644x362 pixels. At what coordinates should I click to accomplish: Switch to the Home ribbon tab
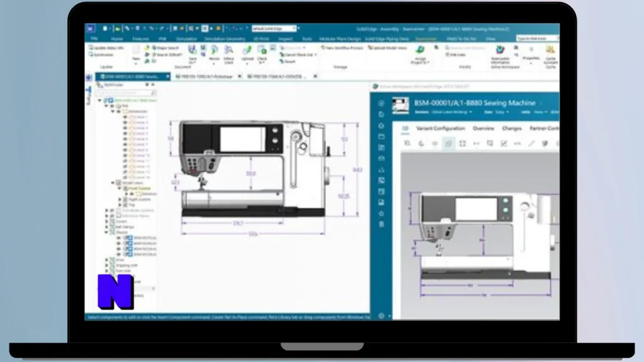tap(116, 38)
